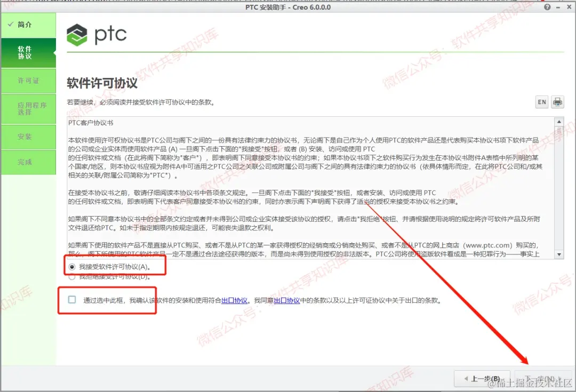Click the PTC logo
Screen dimensions: 576x392
click(x=97, y=35)
